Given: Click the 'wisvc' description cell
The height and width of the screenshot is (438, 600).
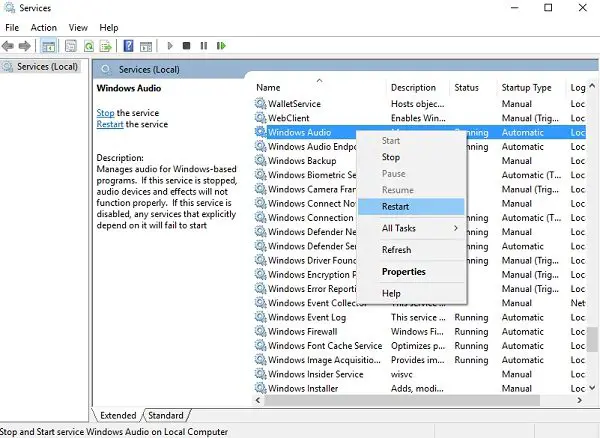Looking at the screenshot, I should [401, 374].
